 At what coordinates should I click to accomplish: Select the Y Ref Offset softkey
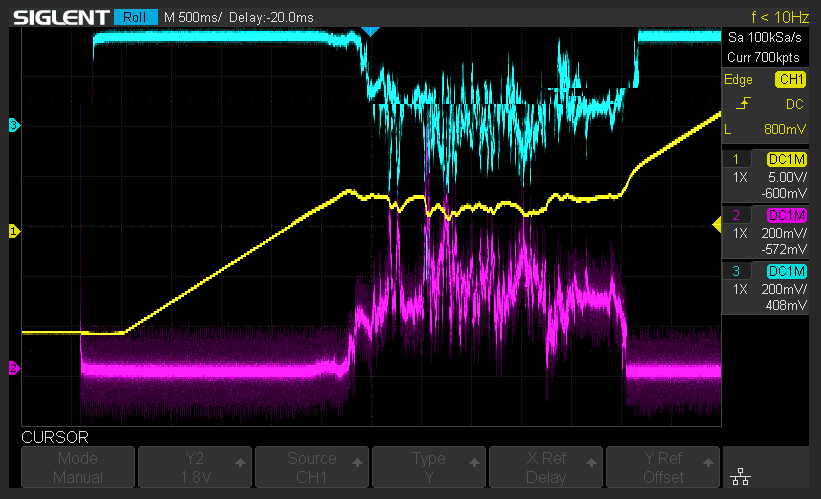click(663, 467)
